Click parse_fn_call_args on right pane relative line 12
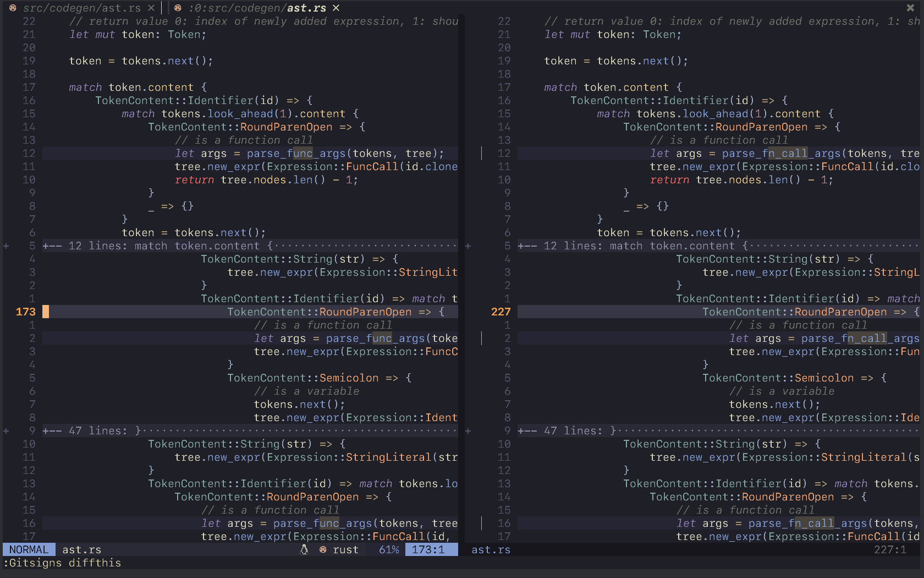The width and height of the screenshot is (924, 578). [782, 153]
